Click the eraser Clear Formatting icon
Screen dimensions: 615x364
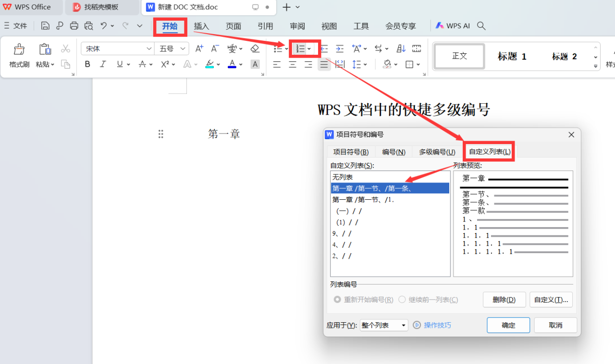click(255, 49)
